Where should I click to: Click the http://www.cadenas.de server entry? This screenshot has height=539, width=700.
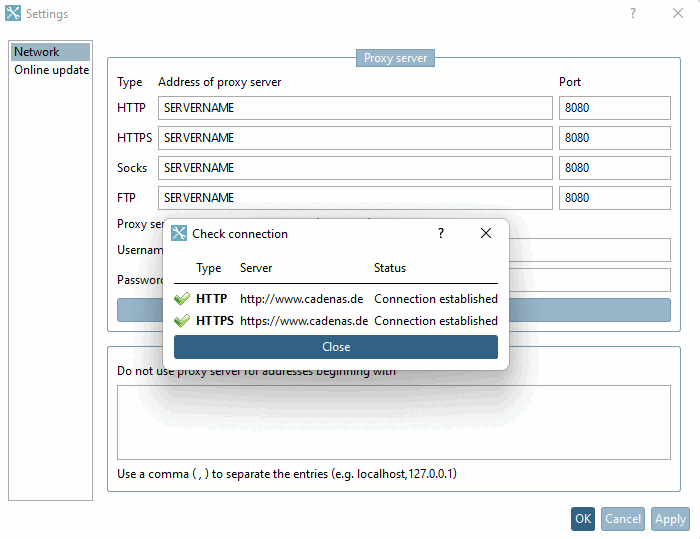point(301,299)
